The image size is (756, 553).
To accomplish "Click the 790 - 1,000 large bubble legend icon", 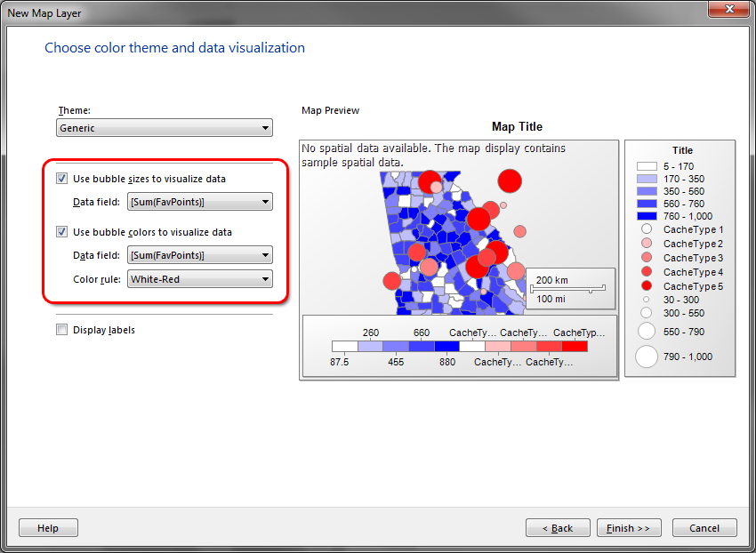I will (x=646, y=357).
